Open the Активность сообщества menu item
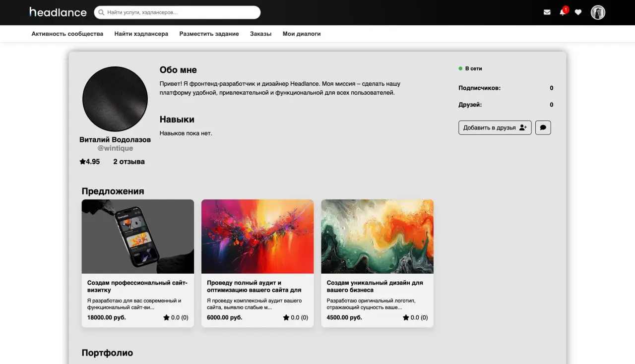This screenshot has height=364, width=635. pos(67,34)
